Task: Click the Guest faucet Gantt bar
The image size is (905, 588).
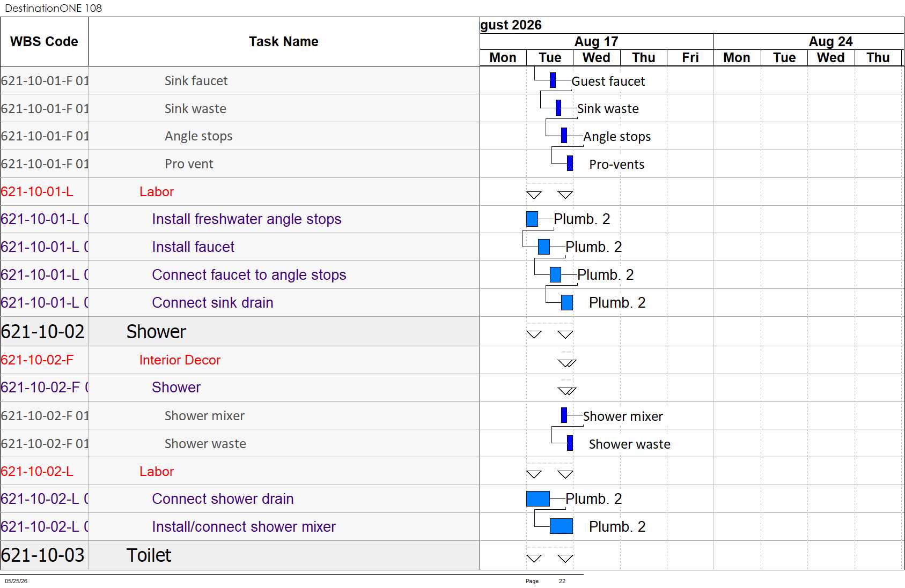Action: pyautogui.click(x=553, y=80)
